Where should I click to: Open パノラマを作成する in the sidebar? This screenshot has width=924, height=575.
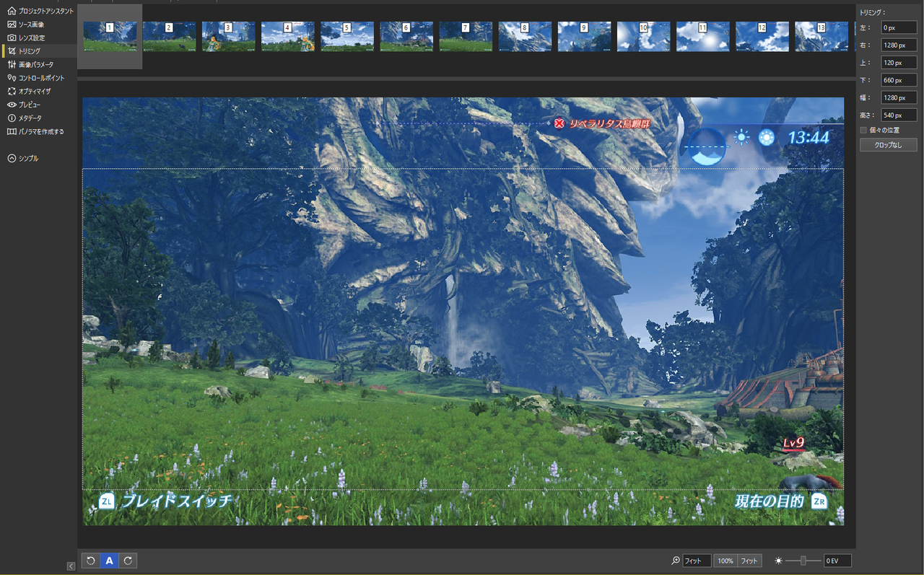(x=35, y=131)
